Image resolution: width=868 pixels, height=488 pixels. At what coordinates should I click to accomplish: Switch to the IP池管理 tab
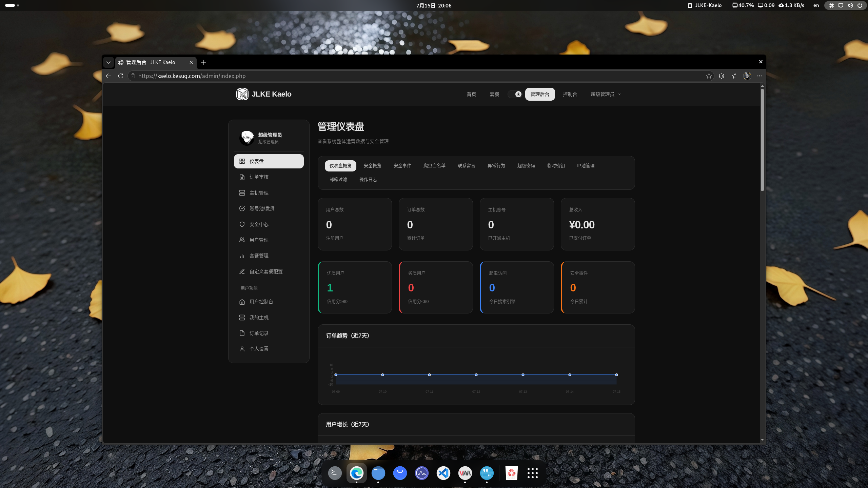(586, 166)
